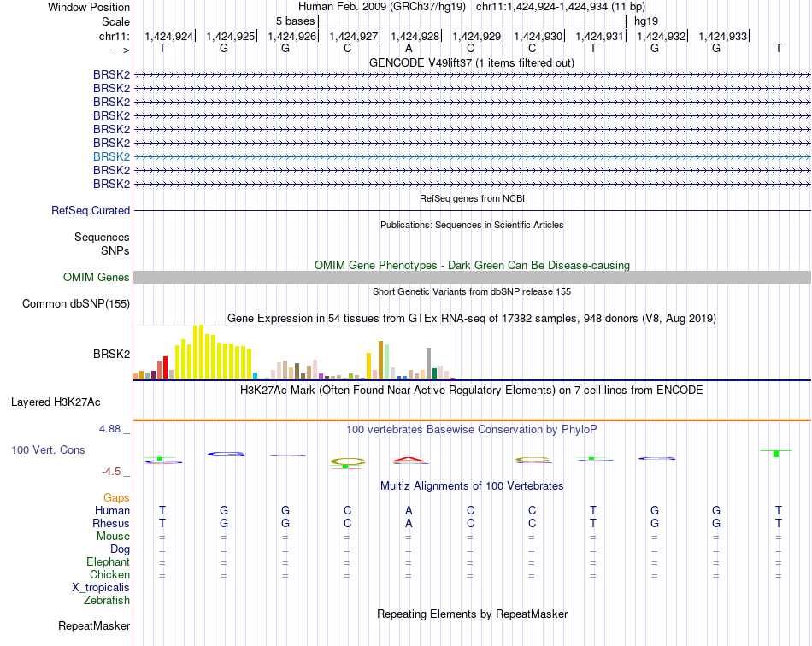Click the Human species label
This screenshot has width=812, height=646.
click(x=112, y=510)
